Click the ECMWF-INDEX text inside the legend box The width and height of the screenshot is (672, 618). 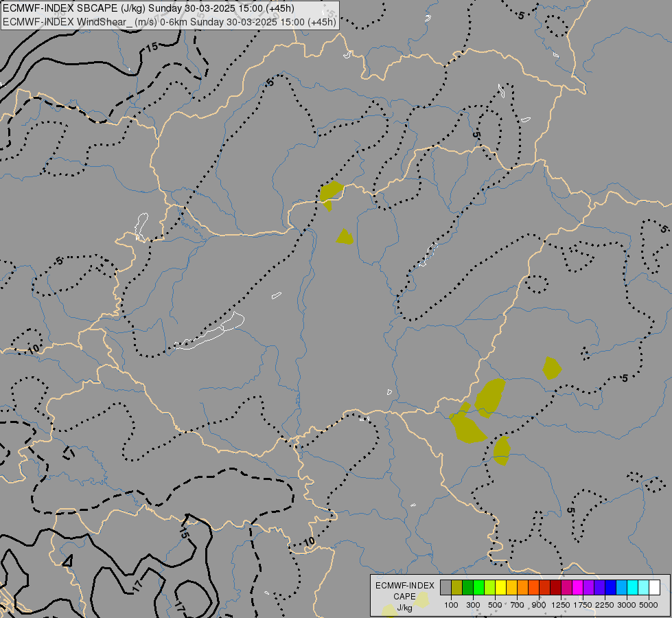404,586
